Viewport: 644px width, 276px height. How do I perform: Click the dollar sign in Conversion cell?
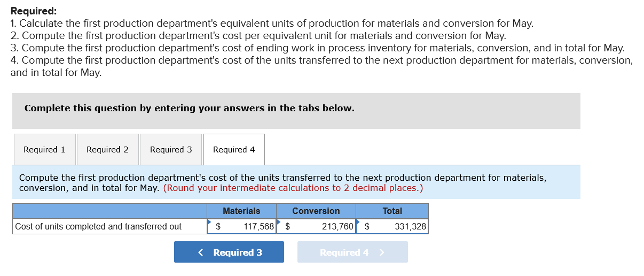tap(288, 227)
